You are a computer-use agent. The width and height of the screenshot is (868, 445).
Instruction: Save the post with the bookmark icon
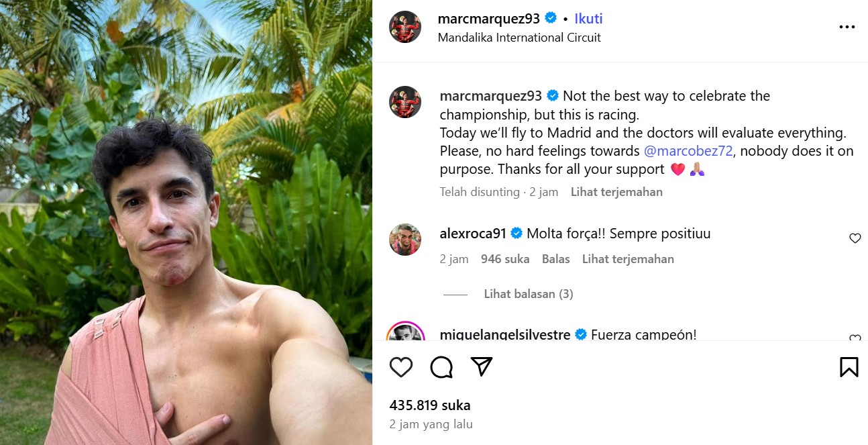(x=850, y=366)
